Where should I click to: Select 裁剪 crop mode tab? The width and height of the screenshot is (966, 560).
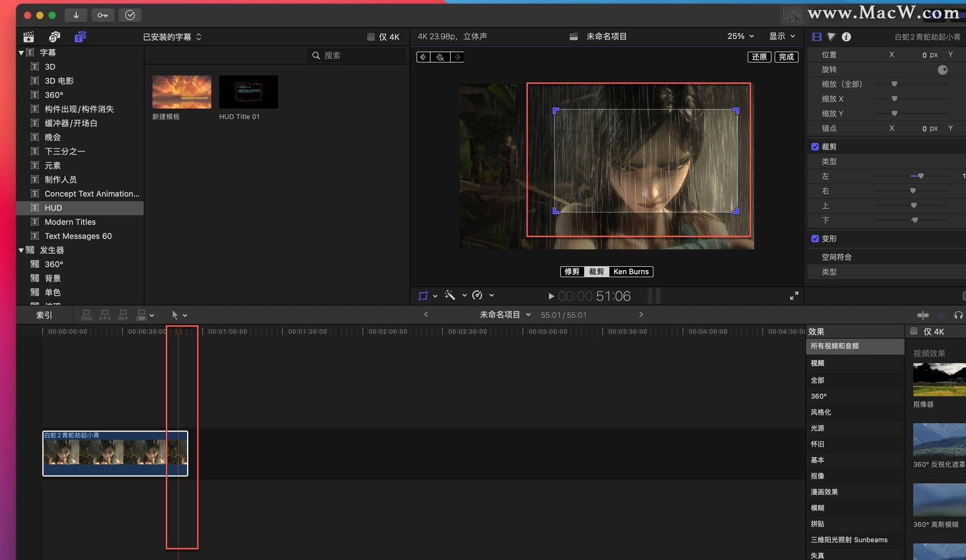(596, 272)
